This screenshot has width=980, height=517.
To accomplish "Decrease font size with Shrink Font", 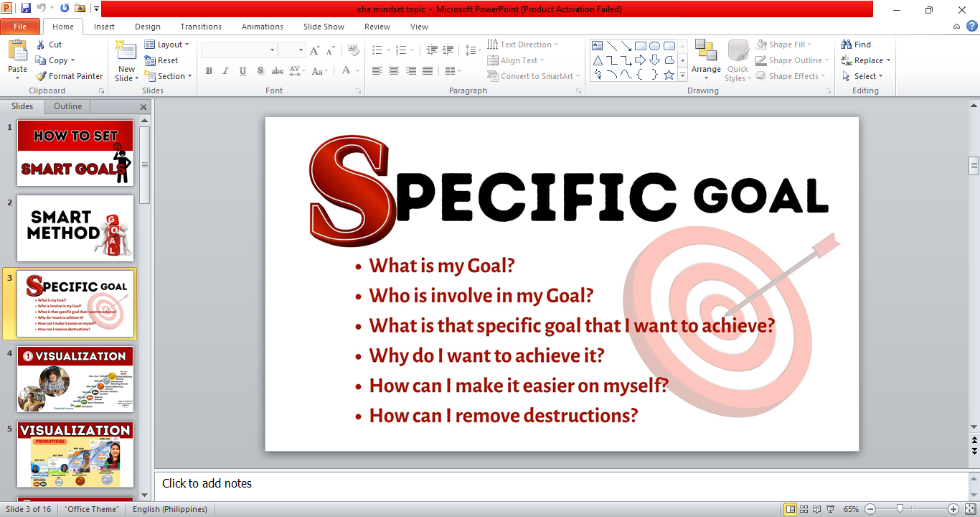I will pyautogui.click(x=330, y=50).
